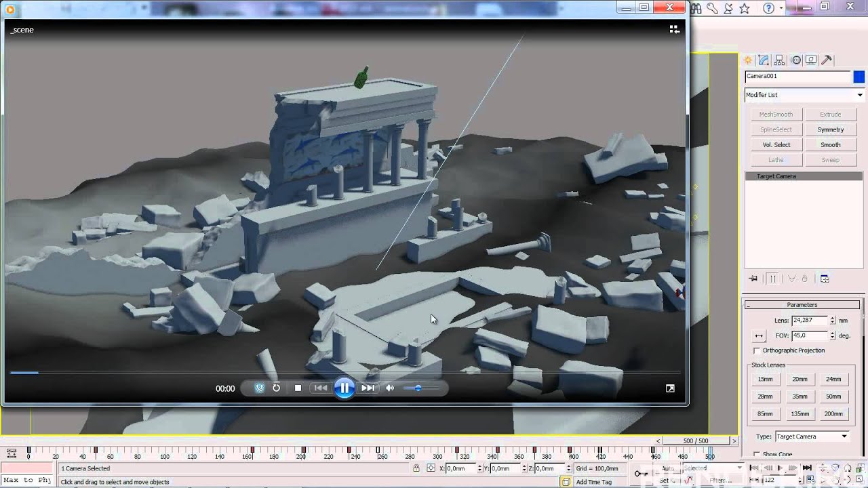Image resolution: width=868 pixels, height=488 pixels.
Task: Click the Pin Stack icon
Action: 753,279
